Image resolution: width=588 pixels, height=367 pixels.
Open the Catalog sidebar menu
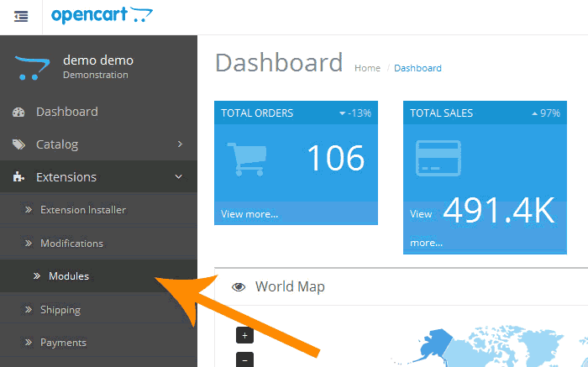pyautogui.click(x=98, y=144)
